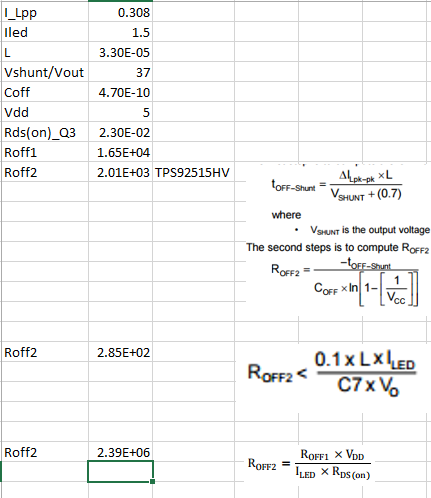
Task: Select the L label cell
Action: coord(45,52)
